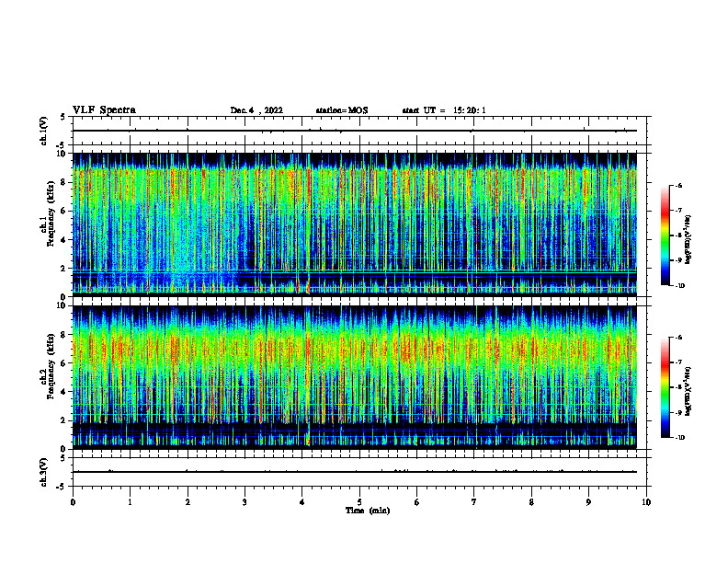Click the ch.1 voltage waveform trace

point(355,131)
